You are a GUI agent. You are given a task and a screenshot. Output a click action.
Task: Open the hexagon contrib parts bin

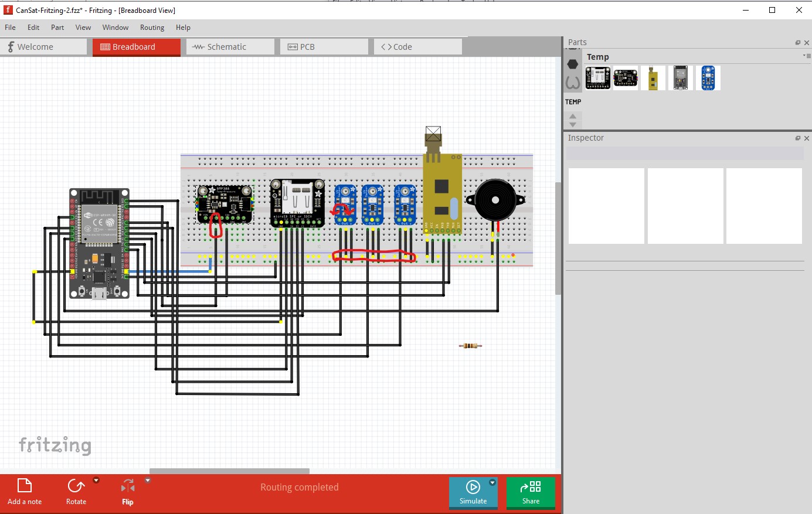[573, 64]
